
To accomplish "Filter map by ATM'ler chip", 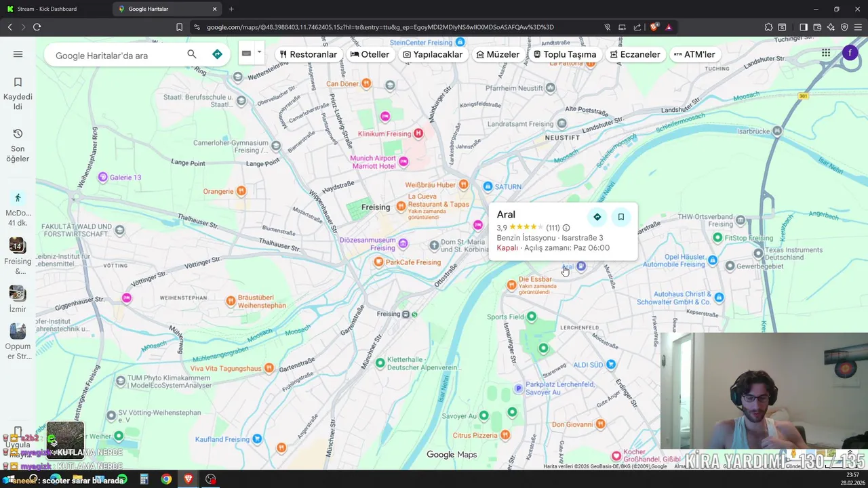I will (694, 54).
